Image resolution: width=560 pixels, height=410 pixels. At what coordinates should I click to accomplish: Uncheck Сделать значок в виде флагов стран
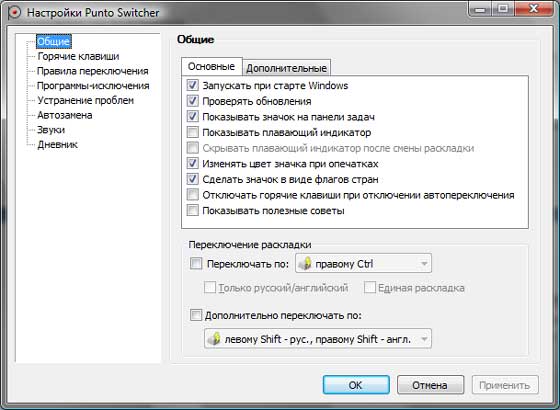[192, 179]
